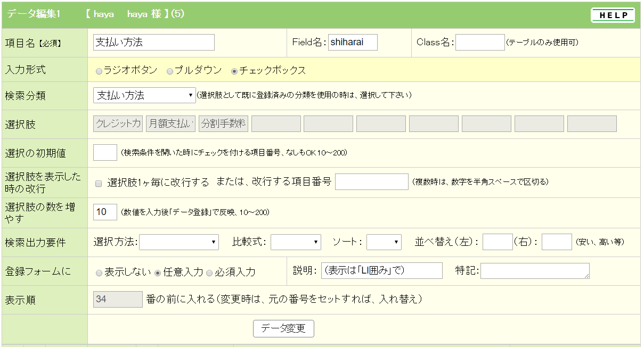Click the 説明 text field

click(x=381, y=270)
